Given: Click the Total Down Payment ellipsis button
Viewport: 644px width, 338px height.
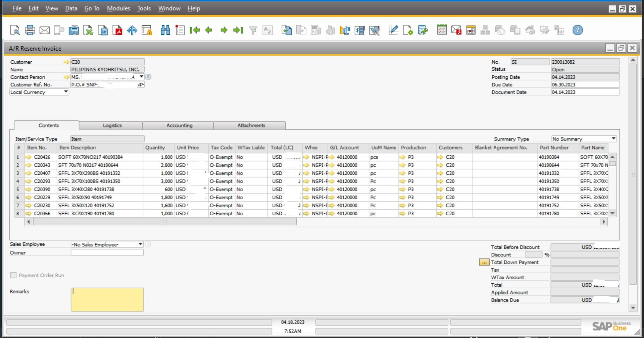Looking at the screenshot, I should pos(484,262).
